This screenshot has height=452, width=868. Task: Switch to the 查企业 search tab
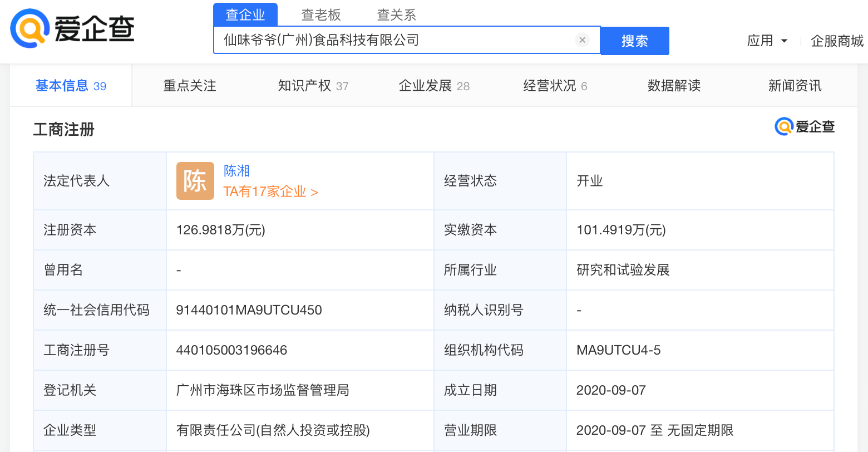pyautogui.click(x=245, y=14)
